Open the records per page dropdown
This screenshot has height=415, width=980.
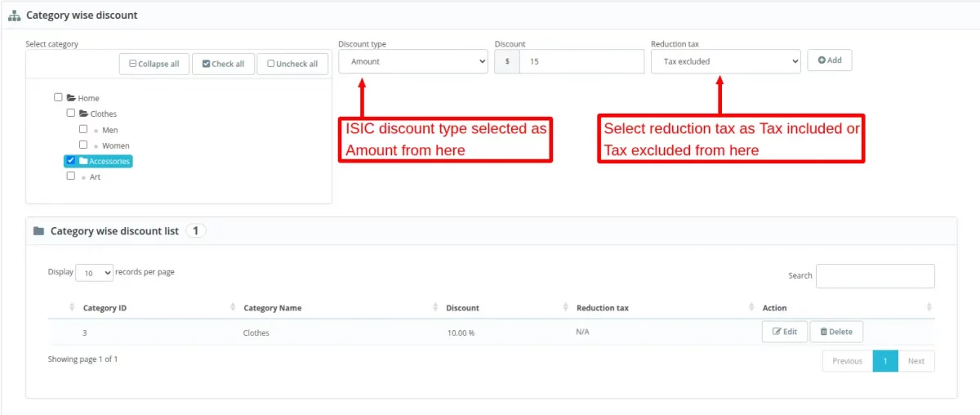pos(94,273)
